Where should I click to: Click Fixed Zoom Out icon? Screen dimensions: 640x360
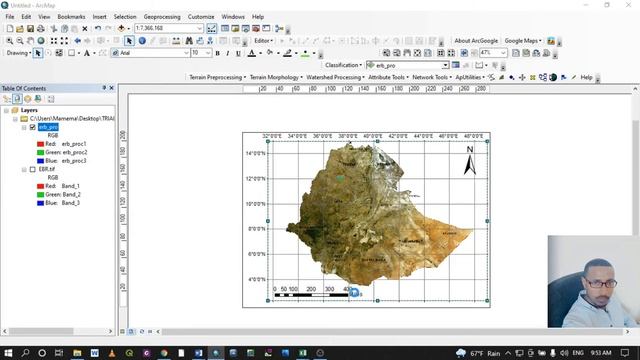pyautogui.click(x=64, y=41)
